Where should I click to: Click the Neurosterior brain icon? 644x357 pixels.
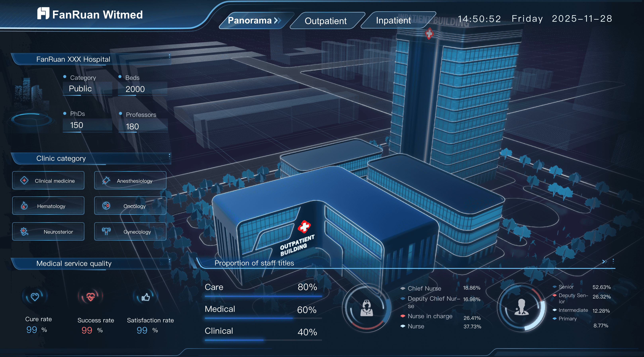24,232
